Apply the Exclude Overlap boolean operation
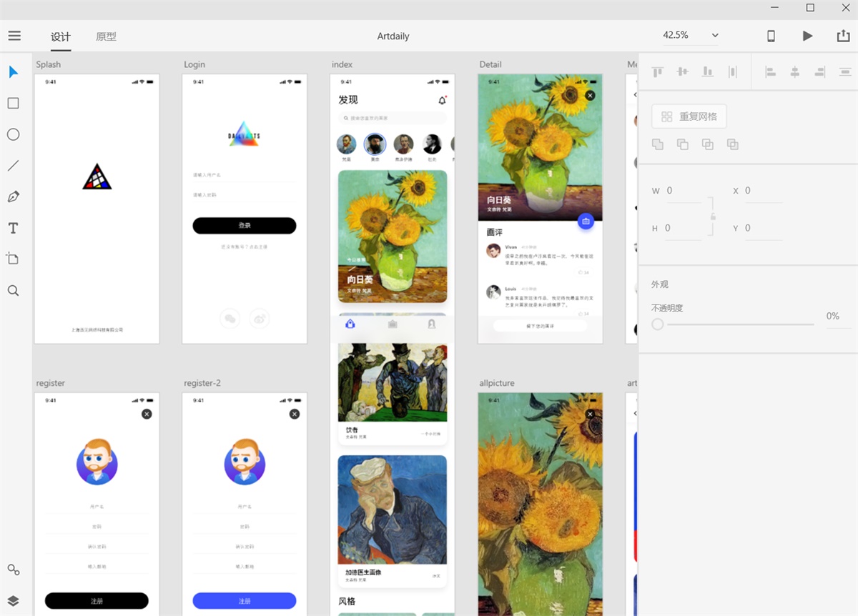 tap(733, 144)
